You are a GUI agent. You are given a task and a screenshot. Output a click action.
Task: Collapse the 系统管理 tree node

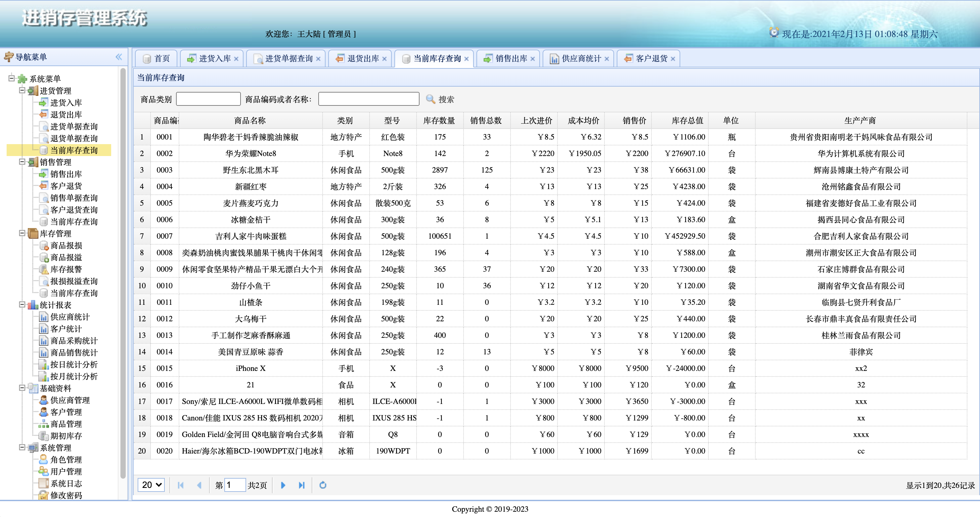(x=22, y=447)
